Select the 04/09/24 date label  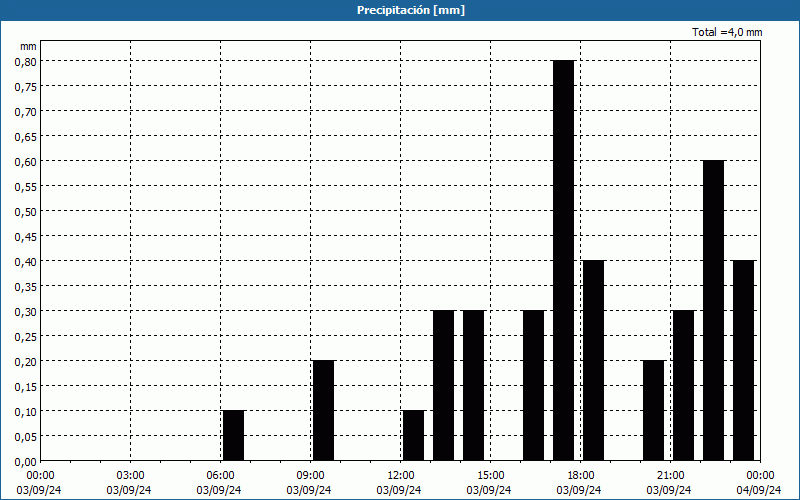(x=759, y=490)
